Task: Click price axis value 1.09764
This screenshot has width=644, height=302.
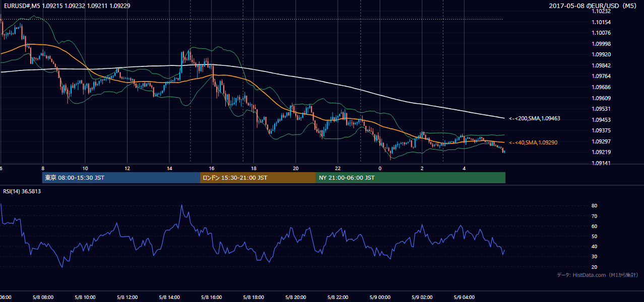Action: pyautogui.click(x=601, y=76)
